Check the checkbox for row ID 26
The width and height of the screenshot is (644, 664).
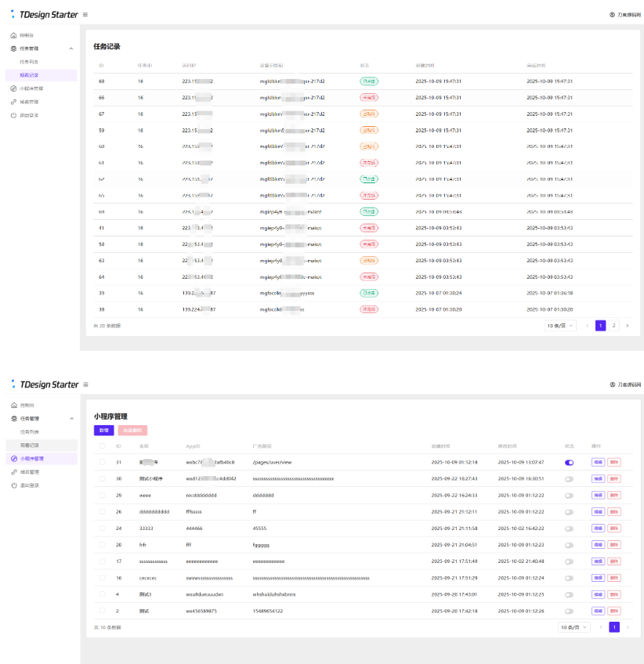tap(102, 512)
